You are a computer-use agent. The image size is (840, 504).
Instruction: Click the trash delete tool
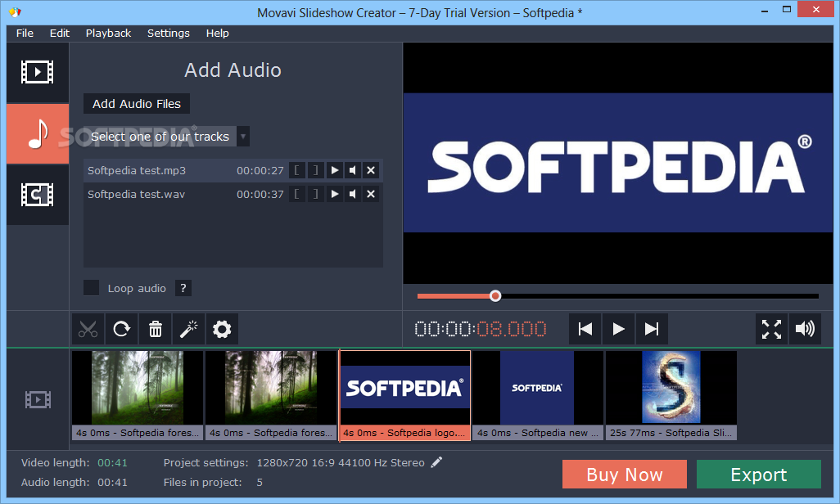click(x=156, y=329)
